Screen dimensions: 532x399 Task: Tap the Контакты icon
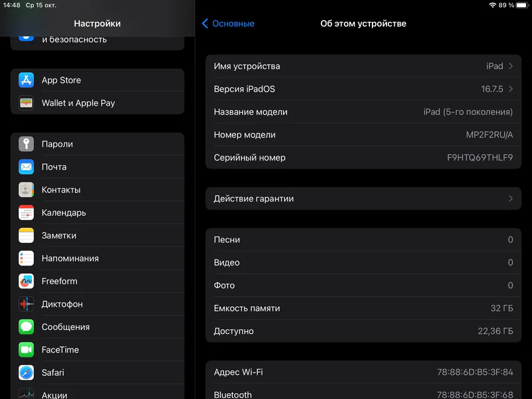[26, 190]
